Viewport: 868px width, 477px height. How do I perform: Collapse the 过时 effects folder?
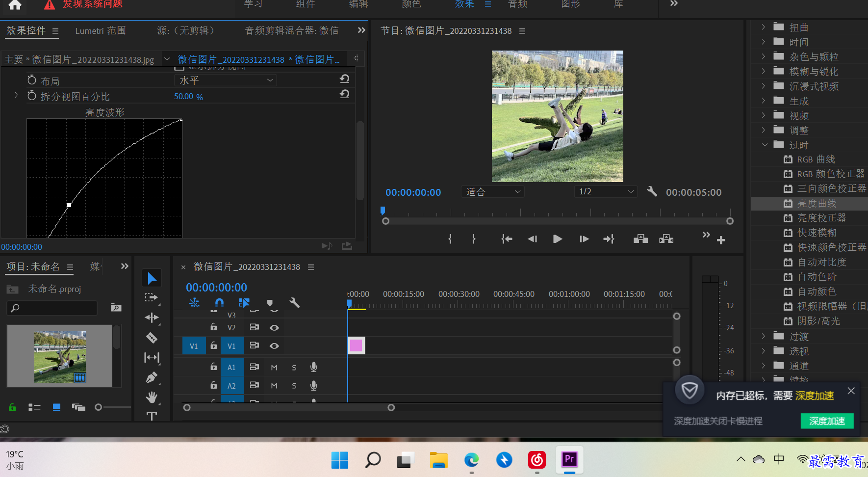click(764, 145)
